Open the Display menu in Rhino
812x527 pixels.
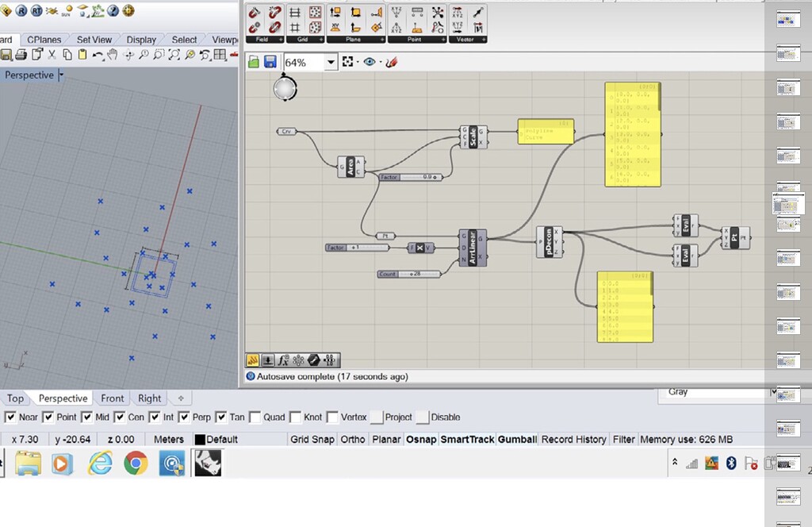(x=142, y=39)
